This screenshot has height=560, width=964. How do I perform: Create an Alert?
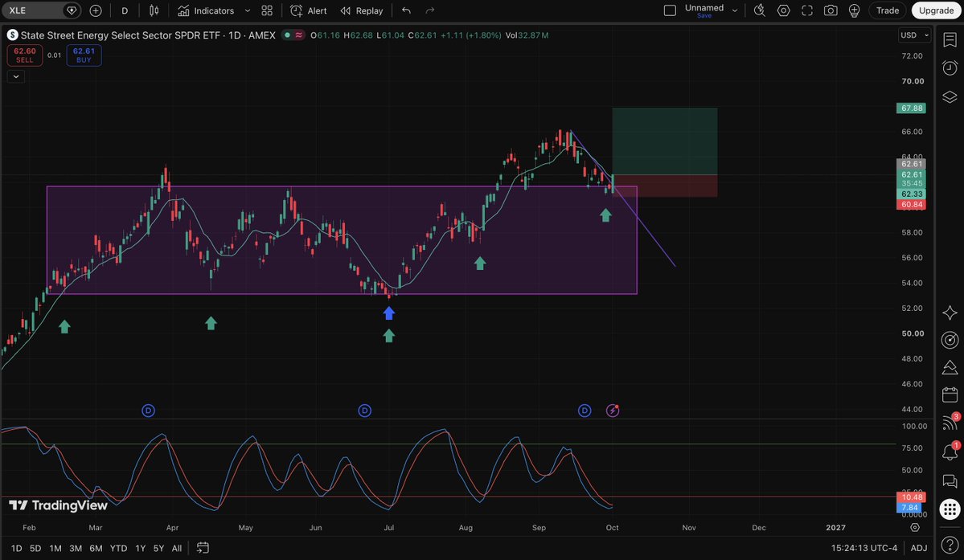(x=309, y=10)
